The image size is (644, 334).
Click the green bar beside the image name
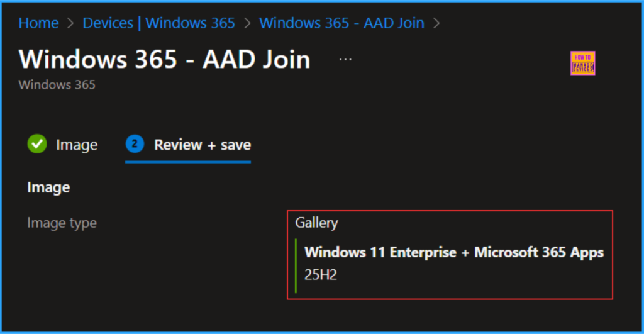pos(296,265)
